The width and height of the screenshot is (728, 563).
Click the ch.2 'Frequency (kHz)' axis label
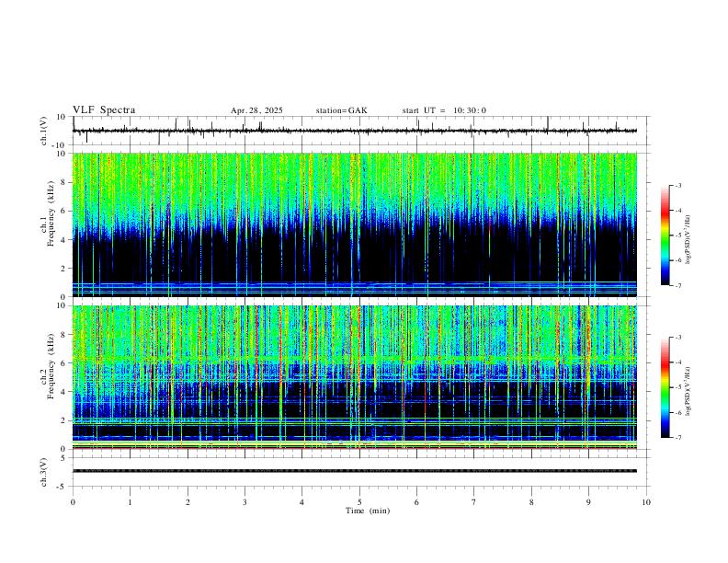pos(51,366)
